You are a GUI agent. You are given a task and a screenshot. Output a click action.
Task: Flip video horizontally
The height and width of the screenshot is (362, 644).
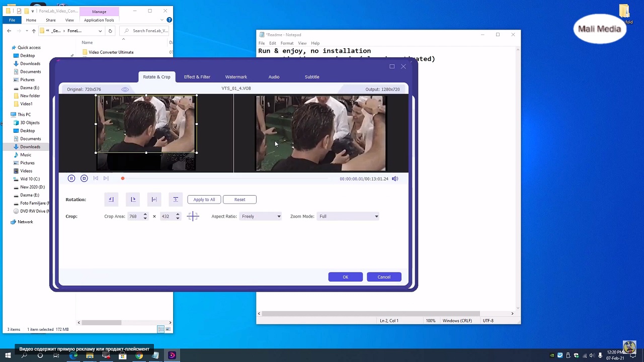(154, 200)
